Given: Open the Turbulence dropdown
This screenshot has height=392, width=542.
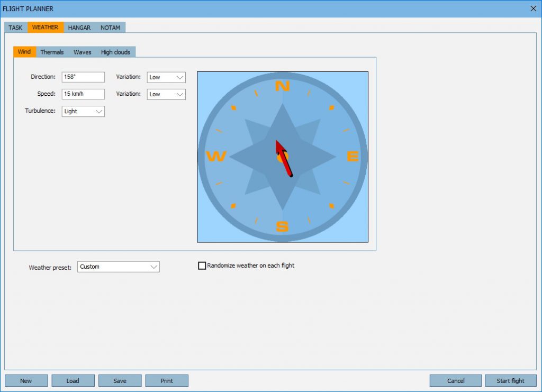Looking at the screenshot, I should (83, 111).
